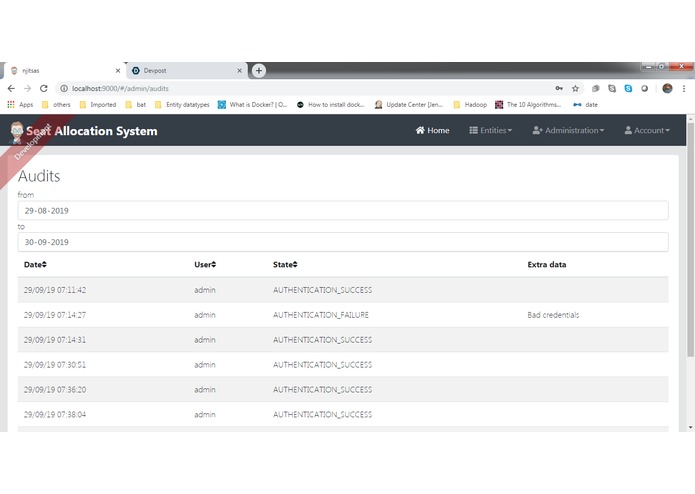Open the Update Center Jenkins bookmark
The width and height of the screenshot is (695, 494).
[409, 105]
